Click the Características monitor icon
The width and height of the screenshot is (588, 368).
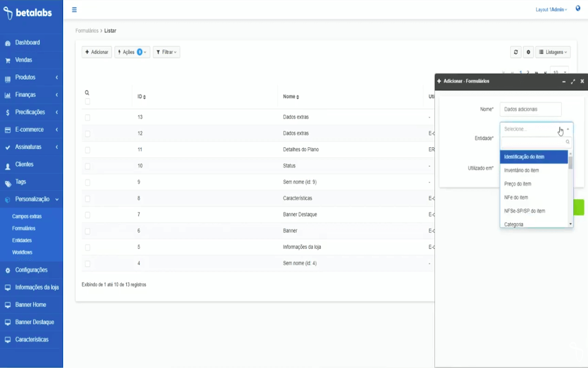point(7,340)
